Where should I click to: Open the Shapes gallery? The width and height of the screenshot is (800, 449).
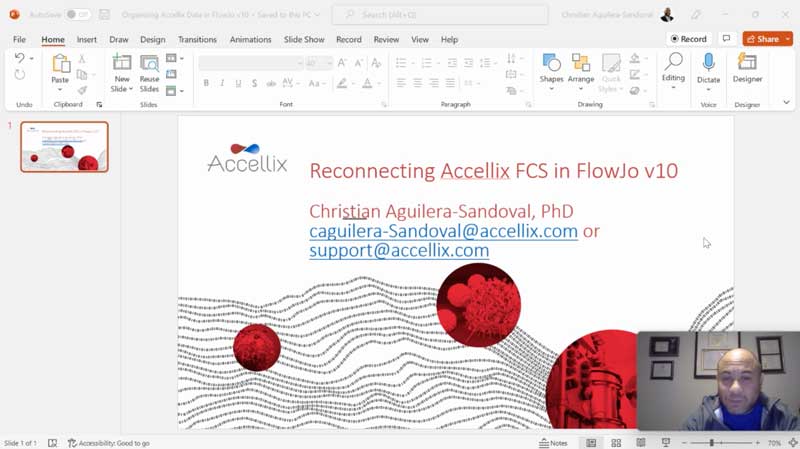(551, 67)
